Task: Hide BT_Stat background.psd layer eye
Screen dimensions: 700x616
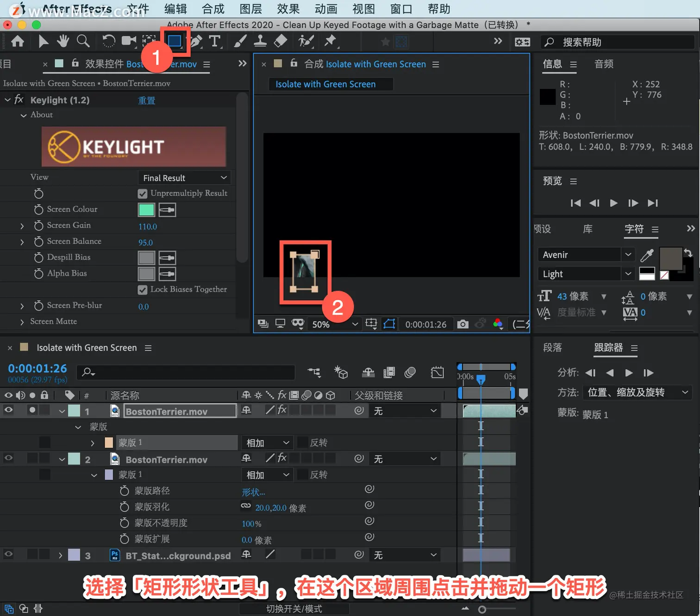Action: [x=8, y=554]
